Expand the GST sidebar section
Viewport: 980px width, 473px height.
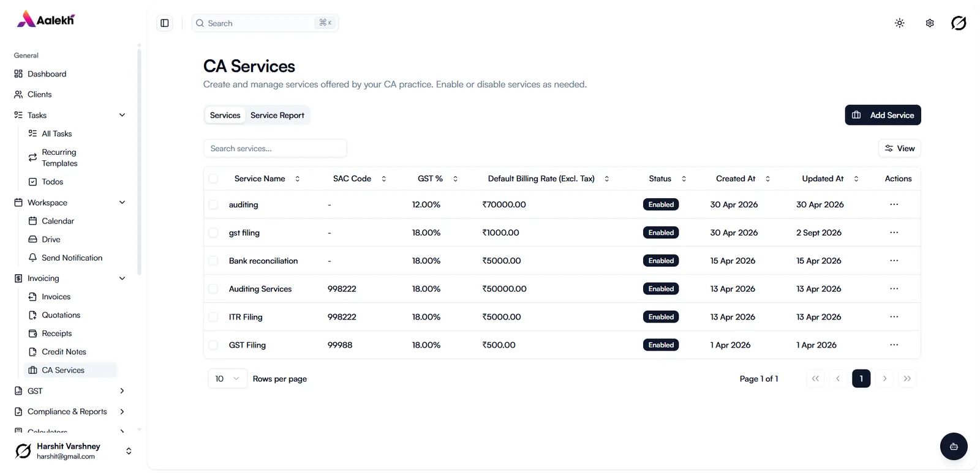(x=122, y=391)
